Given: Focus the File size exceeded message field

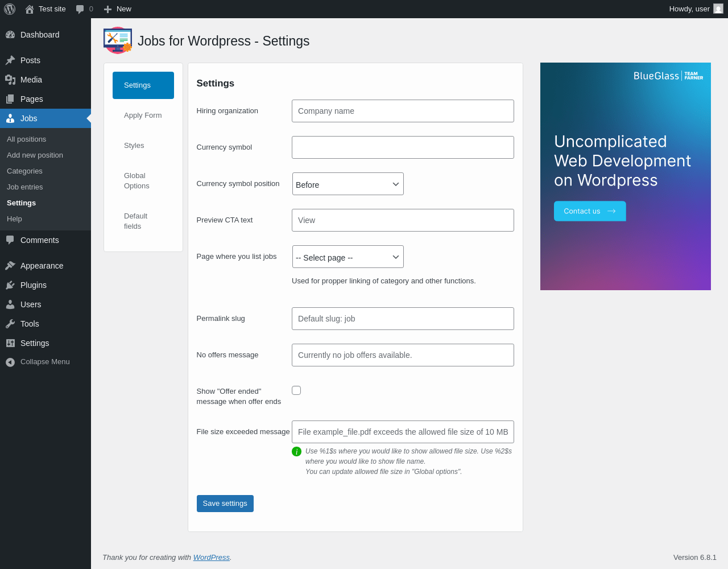Looking at the screenshot, I should tap(403, 432).
